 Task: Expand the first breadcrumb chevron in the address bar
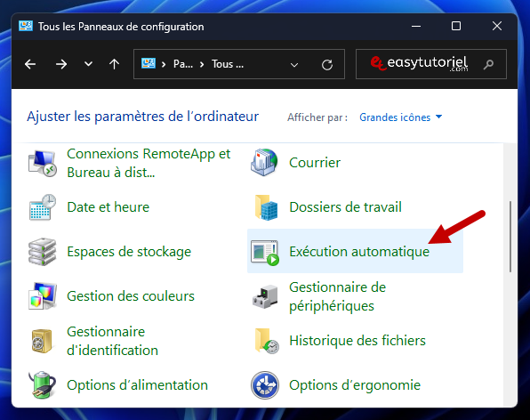click(x=164, y=64)
